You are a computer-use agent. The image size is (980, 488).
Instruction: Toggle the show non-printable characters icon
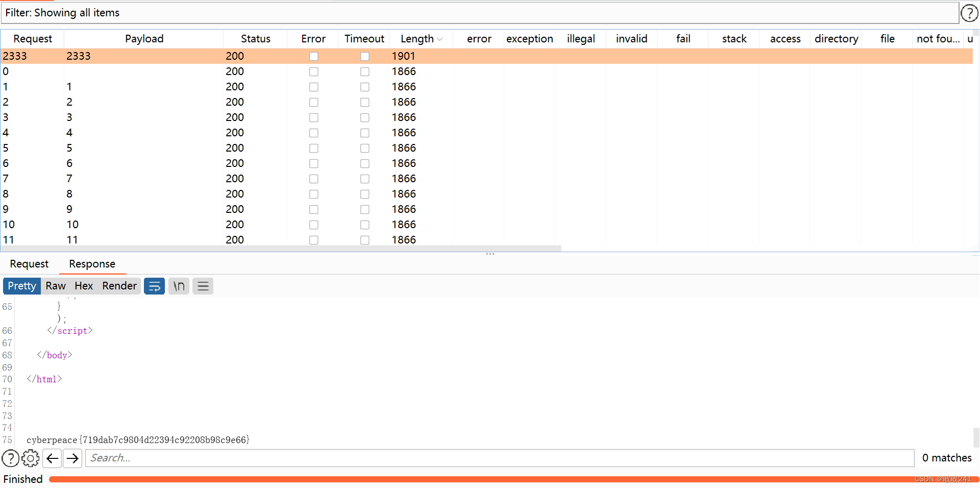(x=179, y=286)
